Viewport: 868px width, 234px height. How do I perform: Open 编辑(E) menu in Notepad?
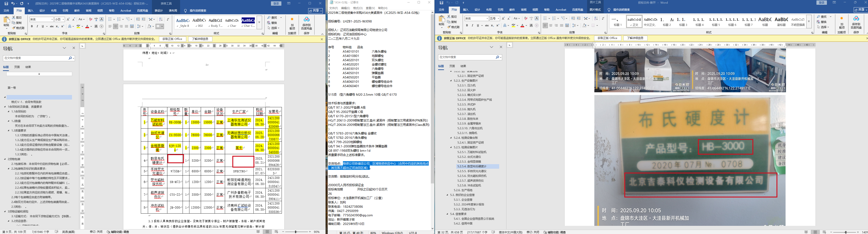345,8
